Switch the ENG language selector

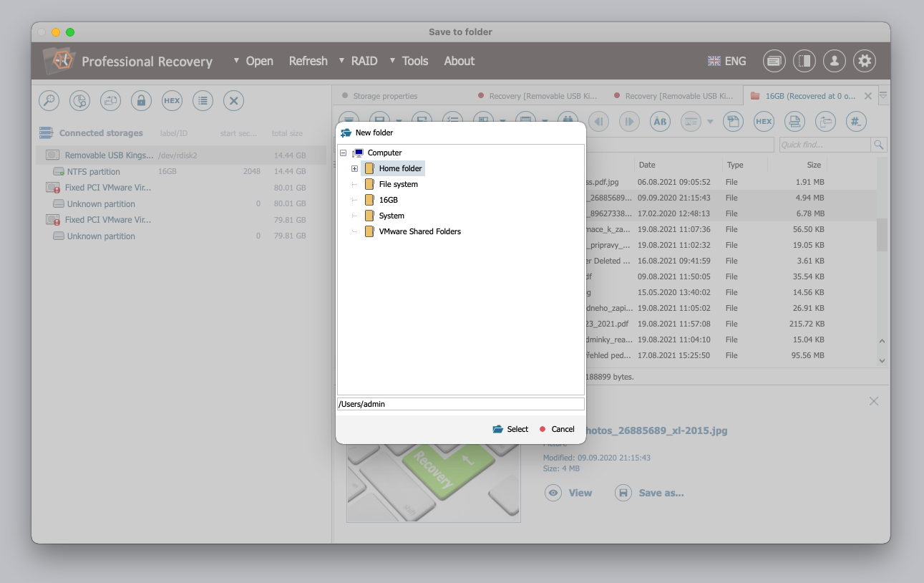pos(726,61)
